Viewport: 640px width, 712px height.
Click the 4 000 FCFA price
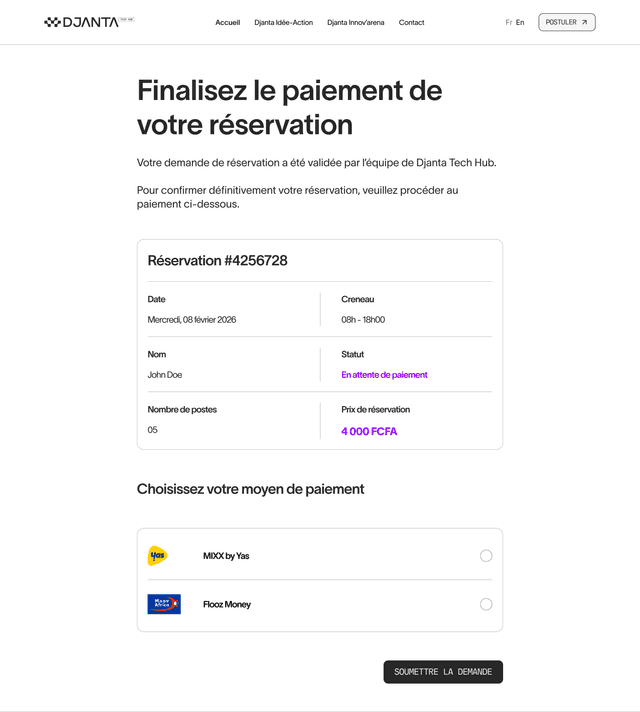(369, 431)
